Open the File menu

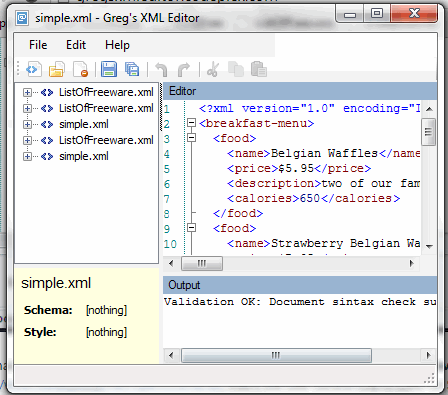pyautogui.click(x=38, y=45)
